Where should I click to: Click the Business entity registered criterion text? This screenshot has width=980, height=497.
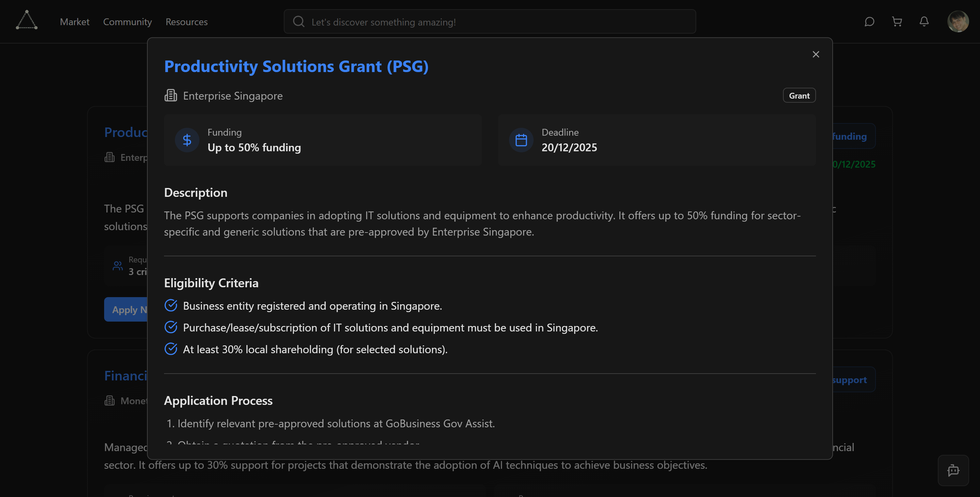312,306
